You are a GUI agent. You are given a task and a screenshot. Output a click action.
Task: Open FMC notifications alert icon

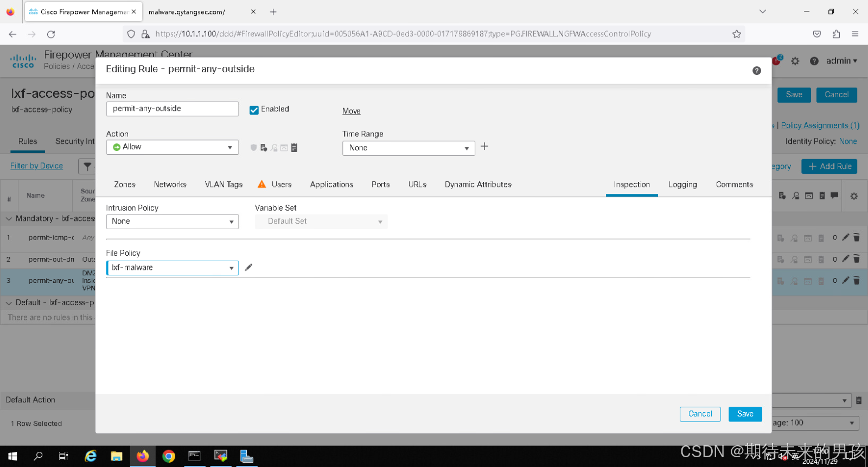777,60
